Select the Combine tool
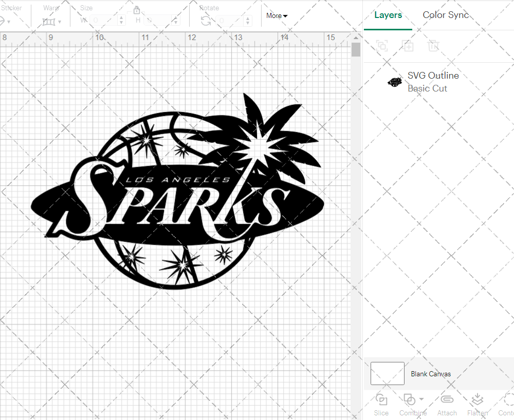Viewport: 514px width, 420px height. (x=410, y=399)
